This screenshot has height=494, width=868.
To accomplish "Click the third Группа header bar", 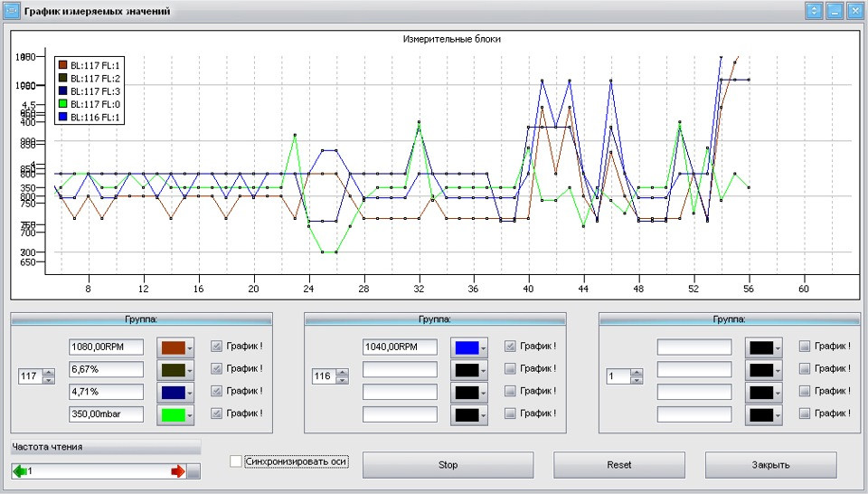I will (x=729, y=319).
